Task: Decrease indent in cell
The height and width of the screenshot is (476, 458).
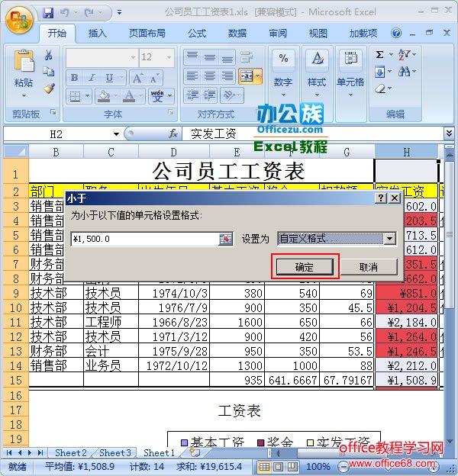Action: [x=192, y=95]
